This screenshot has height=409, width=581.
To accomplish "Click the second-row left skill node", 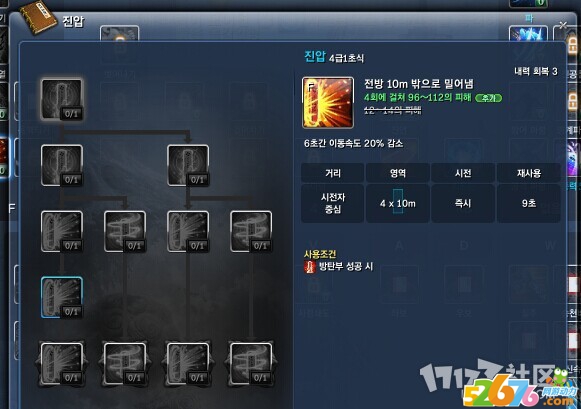I will pos(62,165).
